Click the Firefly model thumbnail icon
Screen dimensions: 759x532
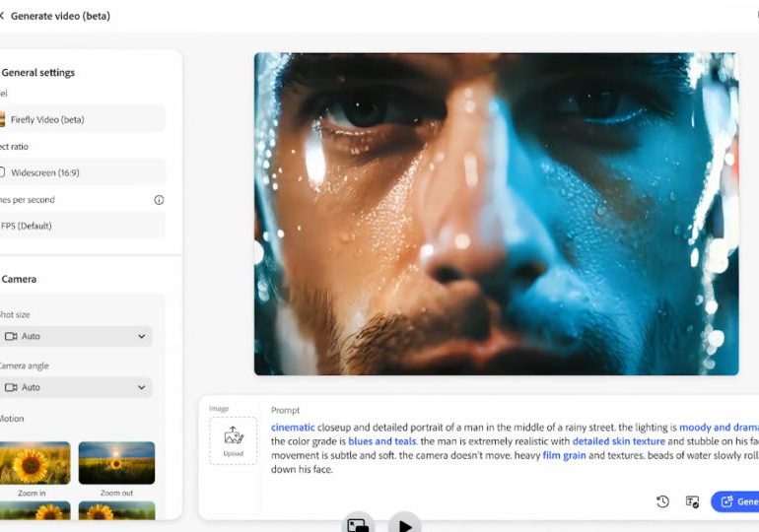click(x=2, y=119)
